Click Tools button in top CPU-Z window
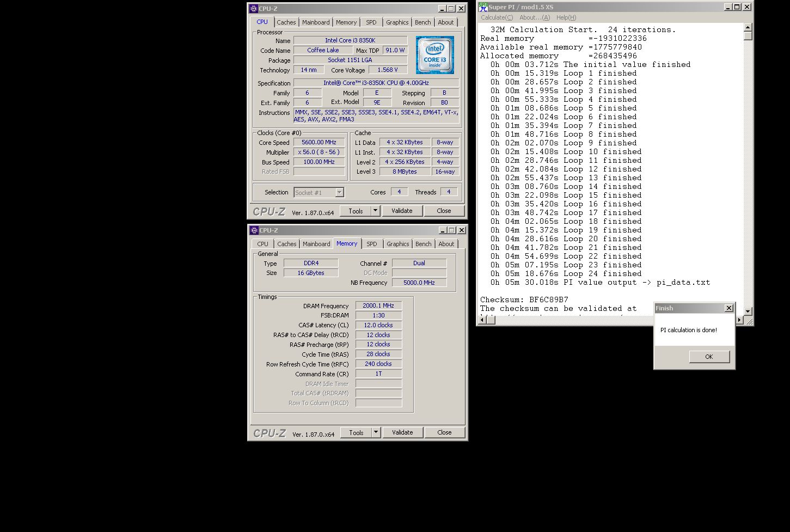Image resolution: width=790 pixels, height=532 pixels. point(356,211)
